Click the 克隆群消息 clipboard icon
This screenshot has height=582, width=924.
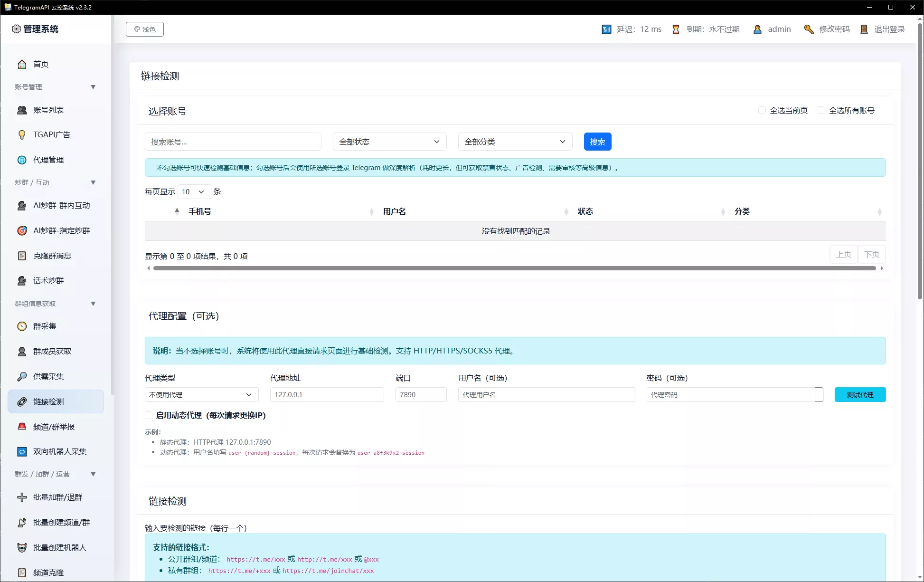pos(22,256)
